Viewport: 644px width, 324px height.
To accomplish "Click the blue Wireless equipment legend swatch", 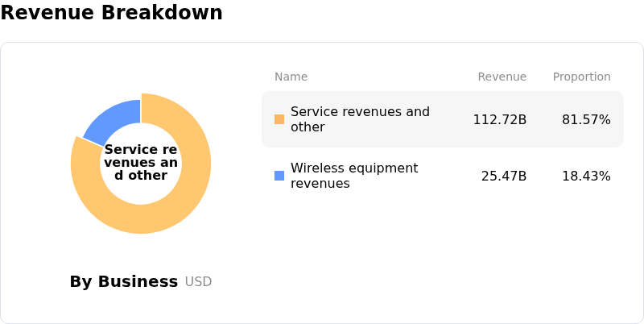I will pyautogui.click(x=279, y=176).
